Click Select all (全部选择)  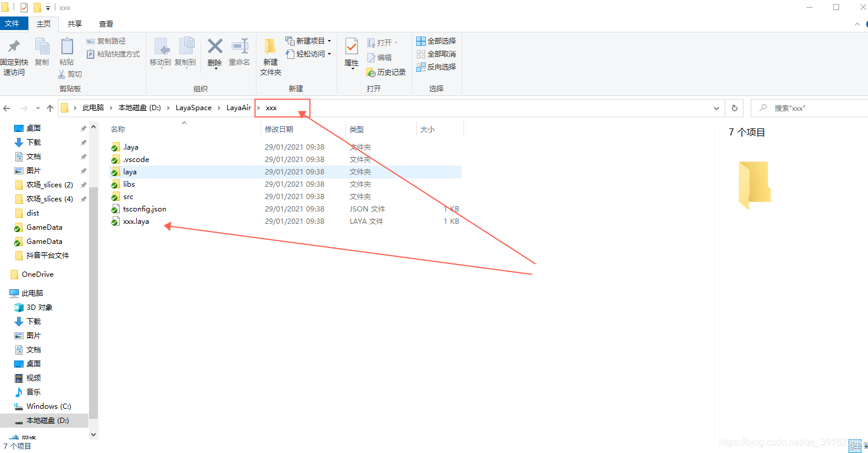[x=436, y=41]
